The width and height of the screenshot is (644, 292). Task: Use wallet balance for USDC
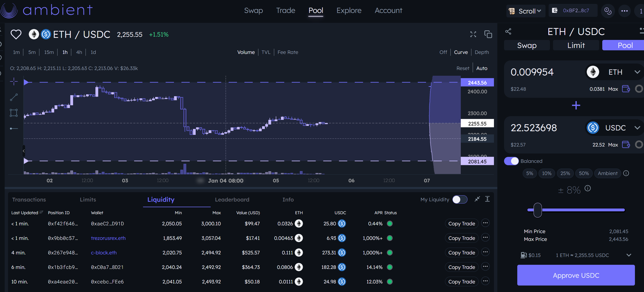coord(626,145)
